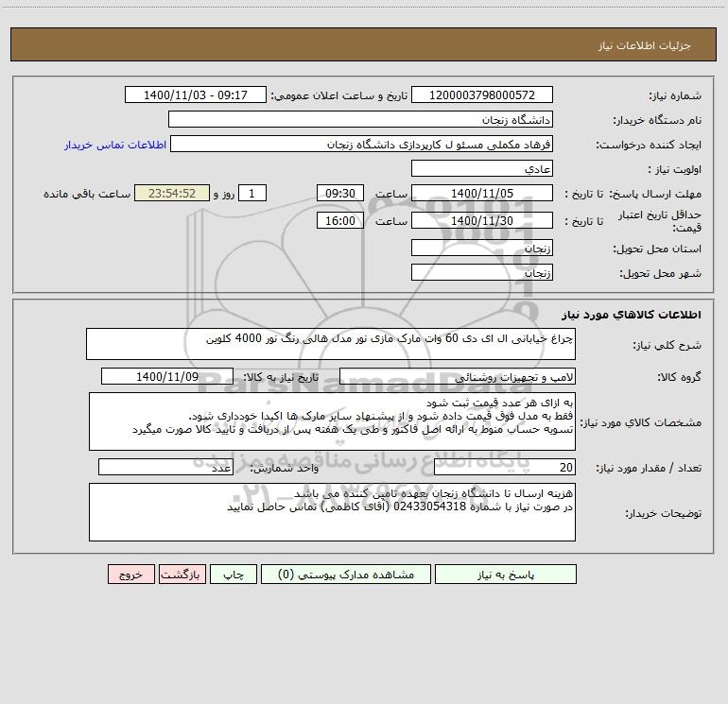Click priority field showing عادی
Screen dimensions: 728x704
point(482,168)
